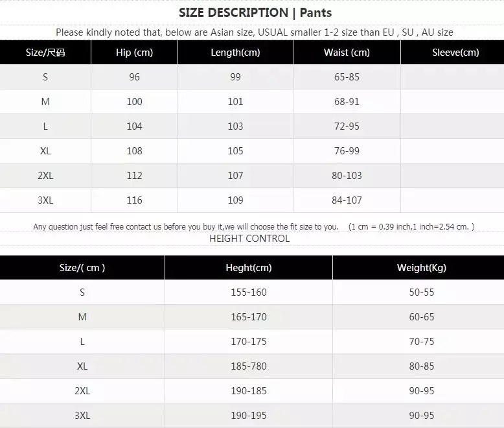The width and height of the screenshot is (504, 428).
Task: Click the Asian size notice text
Action: (x=254, y=32)
